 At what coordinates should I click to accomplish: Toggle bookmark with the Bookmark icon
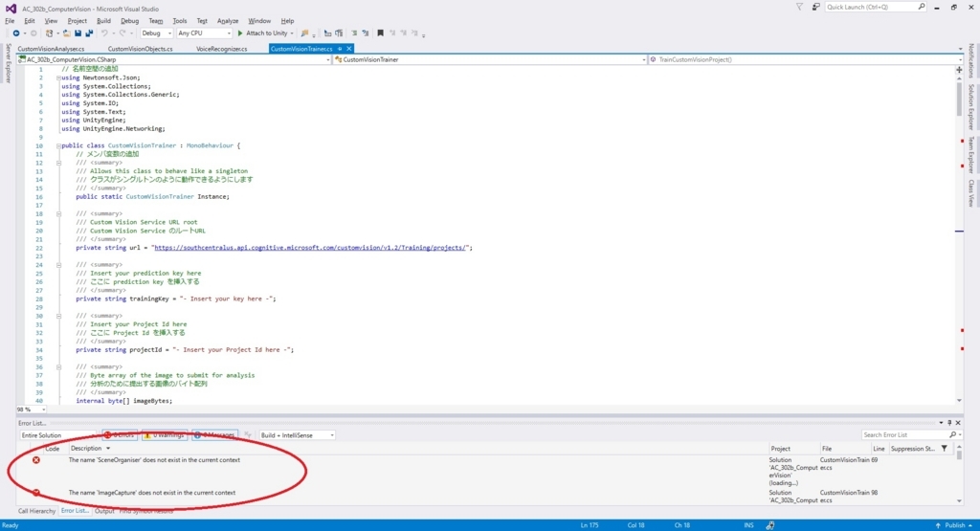[x=380, y=33]
